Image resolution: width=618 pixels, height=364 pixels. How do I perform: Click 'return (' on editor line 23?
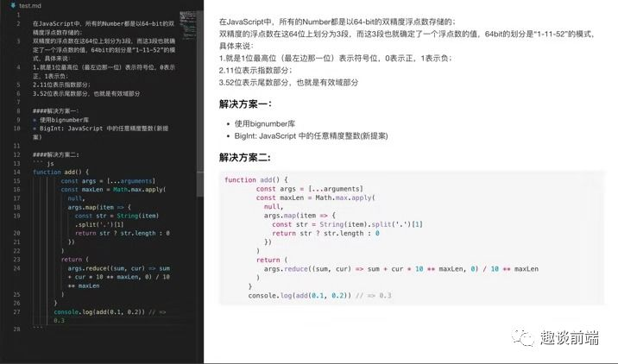pyautogui.click(x=75, y=260)
